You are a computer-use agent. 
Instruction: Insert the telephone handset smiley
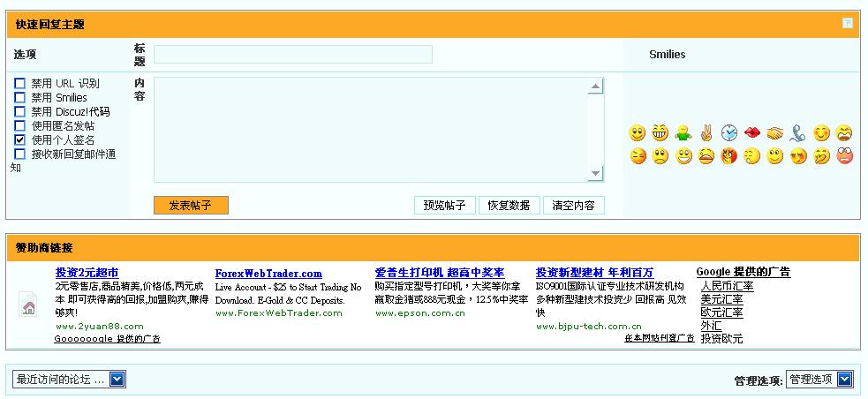pyautogui.click(x=799, y=132)
